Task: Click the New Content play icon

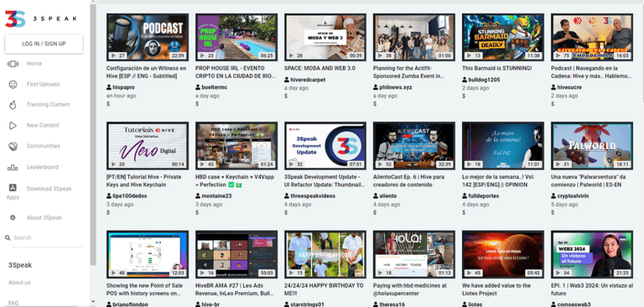Action: (13, 125)
